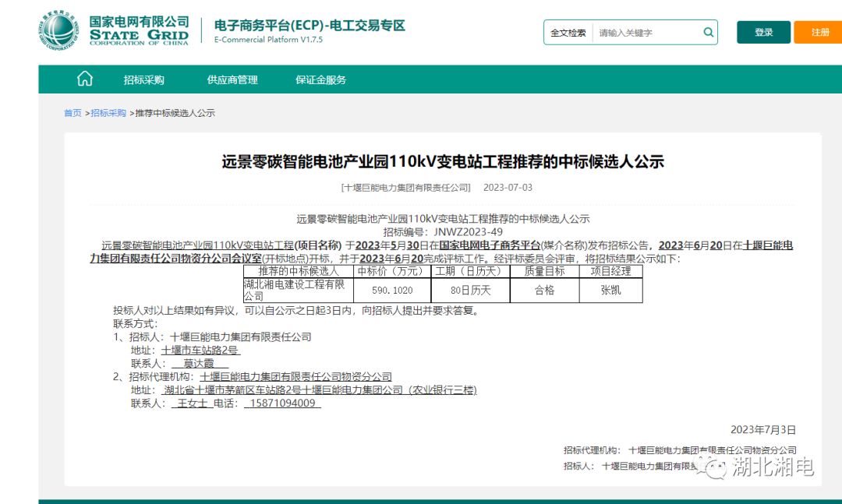Click the address 十堰市车站路2号
The width and height of the screenshot is (842, 504).
pos(200,350)
